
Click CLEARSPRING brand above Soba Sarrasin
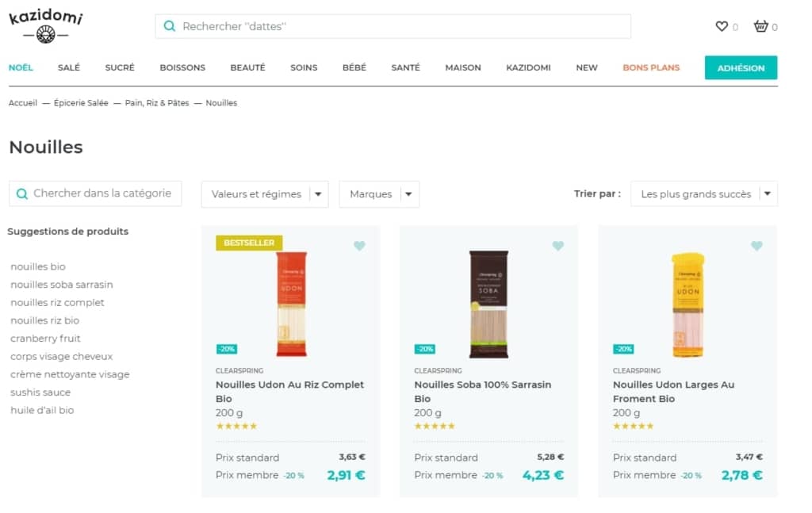tap(438, 370)
